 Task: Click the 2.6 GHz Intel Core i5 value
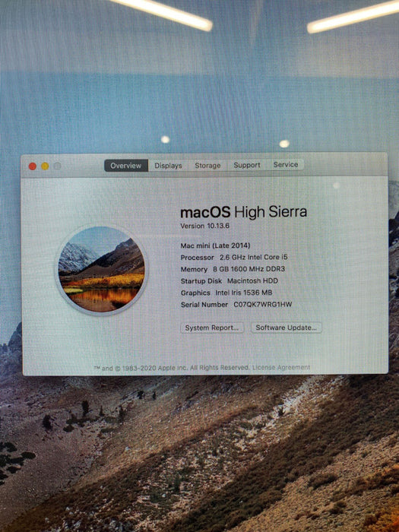253,257
